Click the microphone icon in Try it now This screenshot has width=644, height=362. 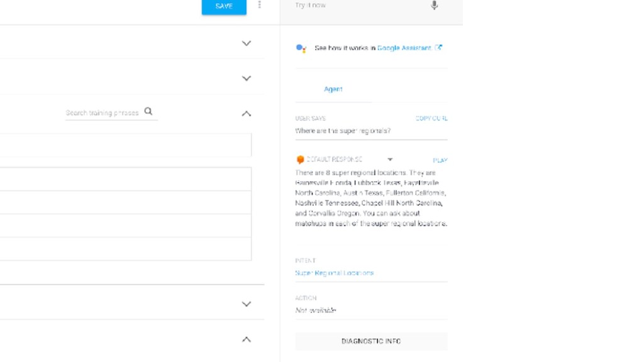(434, 5)
